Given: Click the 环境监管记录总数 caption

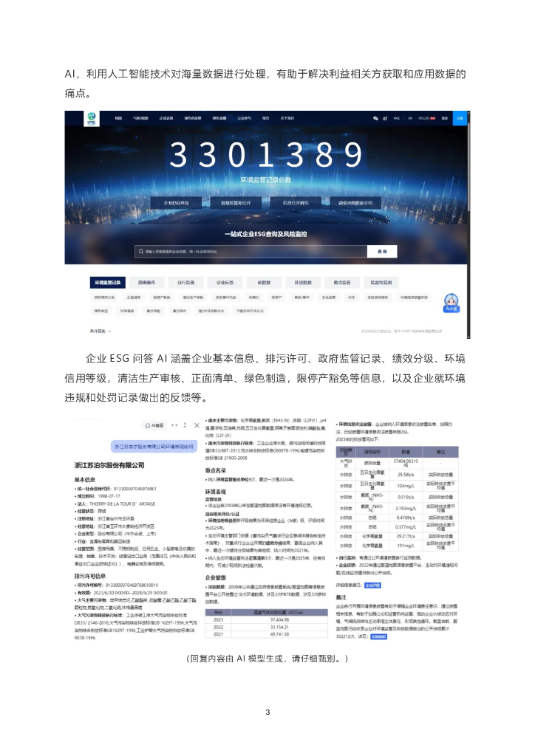Looking at the screenshot, I should pos(266,180).
